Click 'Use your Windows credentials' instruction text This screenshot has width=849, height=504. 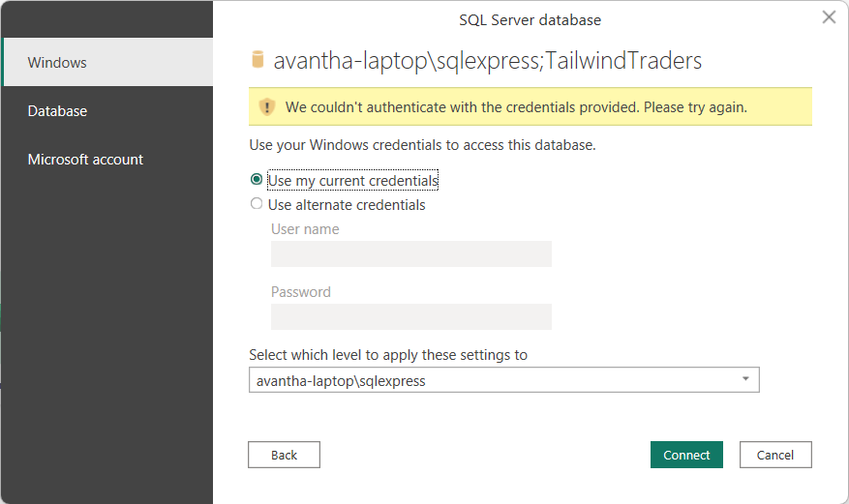(422, 145)
